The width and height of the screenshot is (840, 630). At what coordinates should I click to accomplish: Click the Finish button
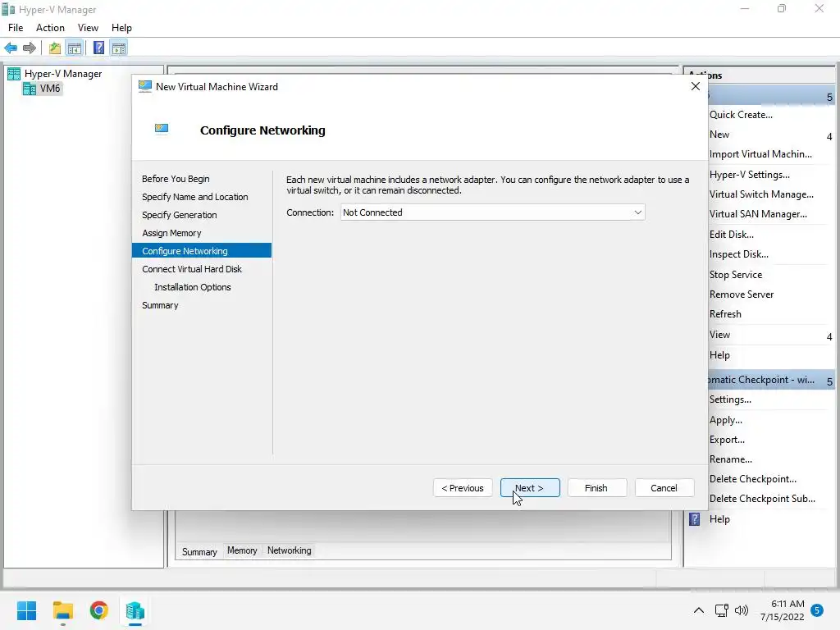click(x=597, y=488)
